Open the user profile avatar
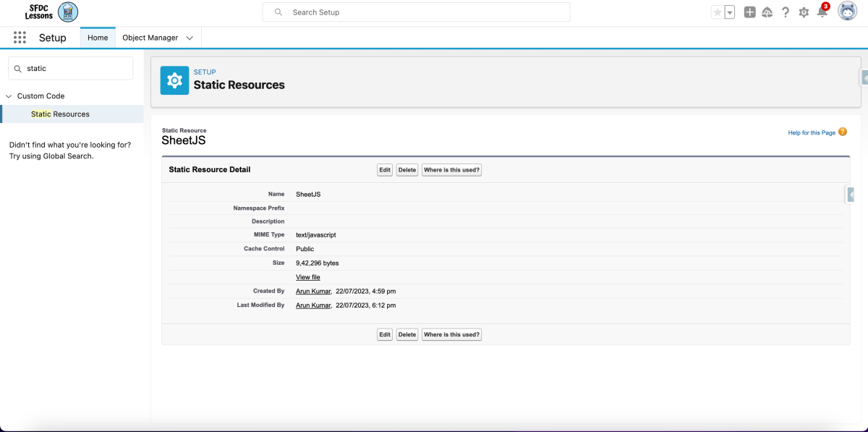This screenshot has height=432, width=868. [847, 12]
